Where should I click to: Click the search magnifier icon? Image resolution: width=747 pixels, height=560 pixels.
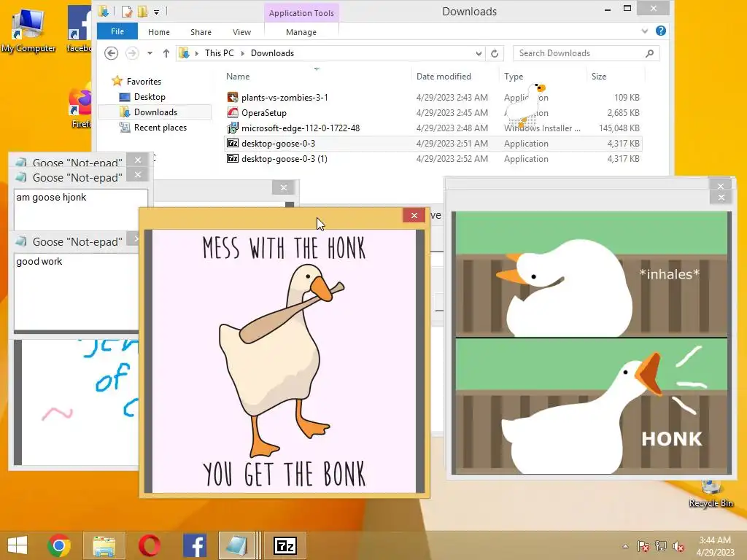point(649,53)
